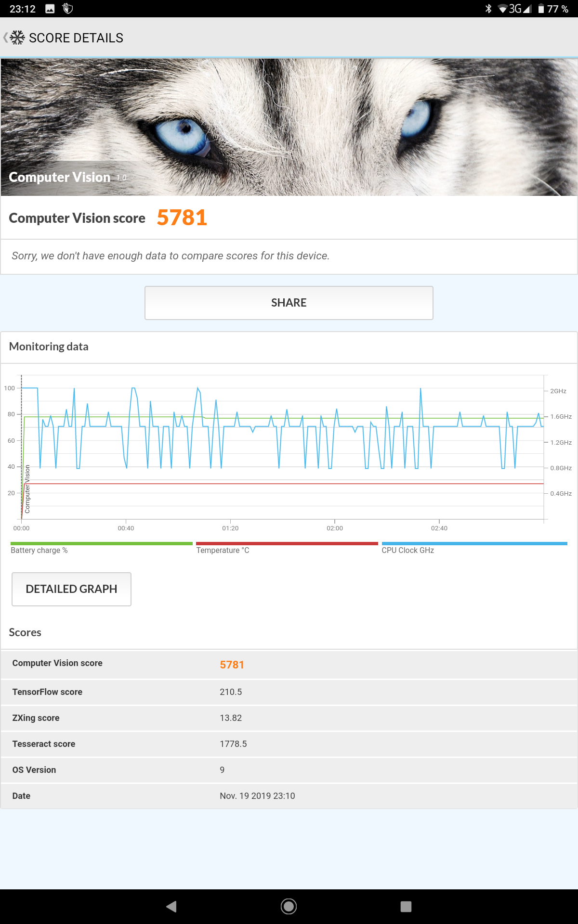Tap the Date row label
The height and width of the screenshot is (924, 578).
(21, 796)
